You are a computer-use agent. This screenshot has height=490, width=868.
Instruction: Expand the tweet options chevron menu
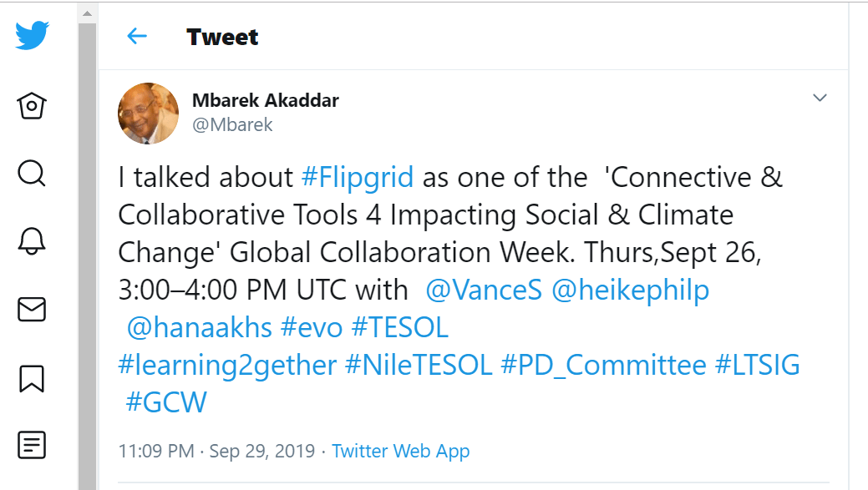point(820,99)
